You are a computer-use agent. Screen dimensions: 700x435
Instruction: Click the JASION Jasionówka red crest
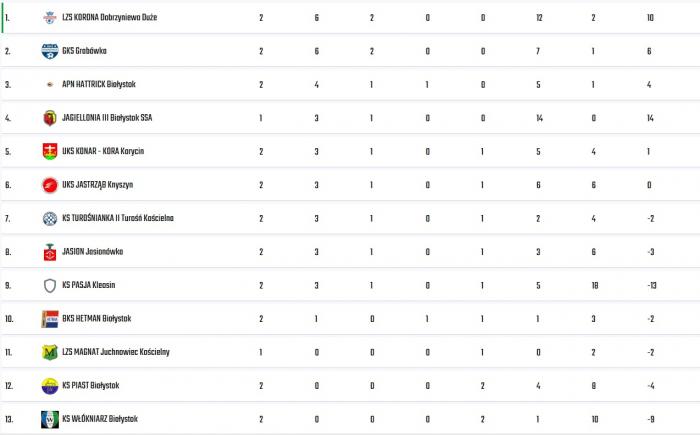tap(50, 252)
